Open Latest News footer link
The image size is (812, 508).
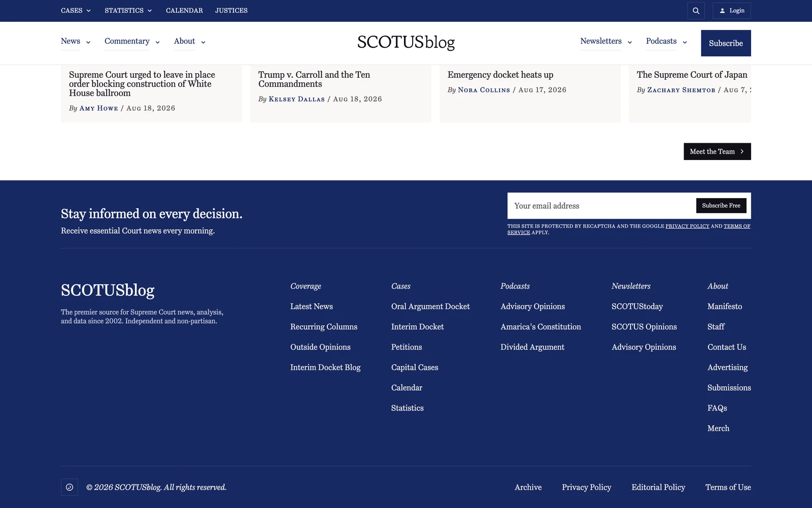tap(312, 306)
